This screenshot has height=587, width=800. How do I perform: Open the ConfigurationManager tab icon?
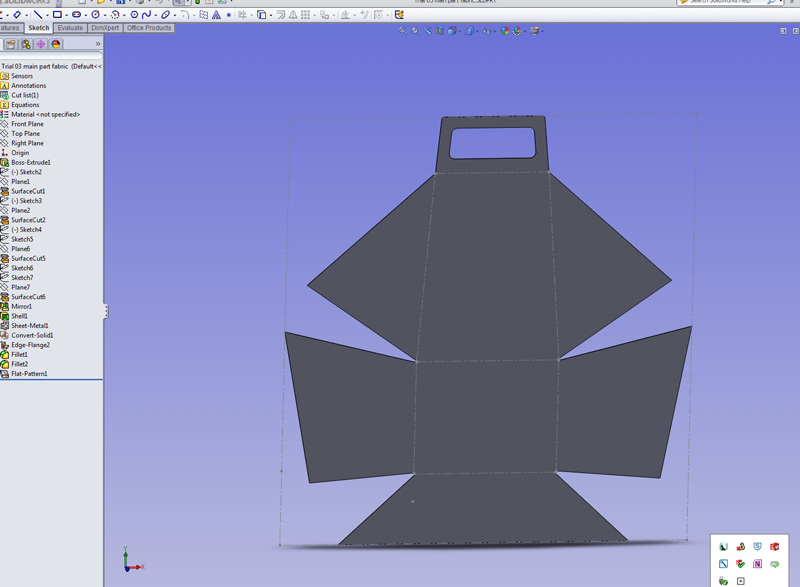26,44
